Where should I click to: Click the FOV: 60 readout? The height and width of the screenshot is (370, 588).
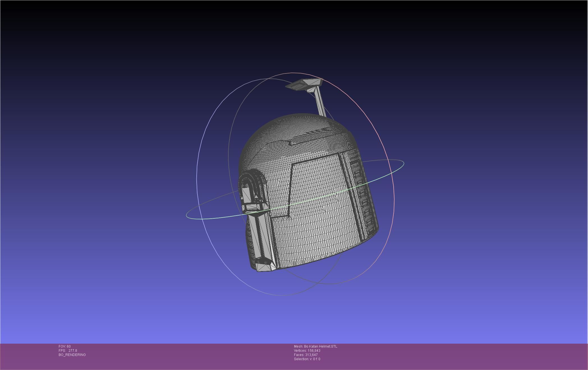click(65, 346)
